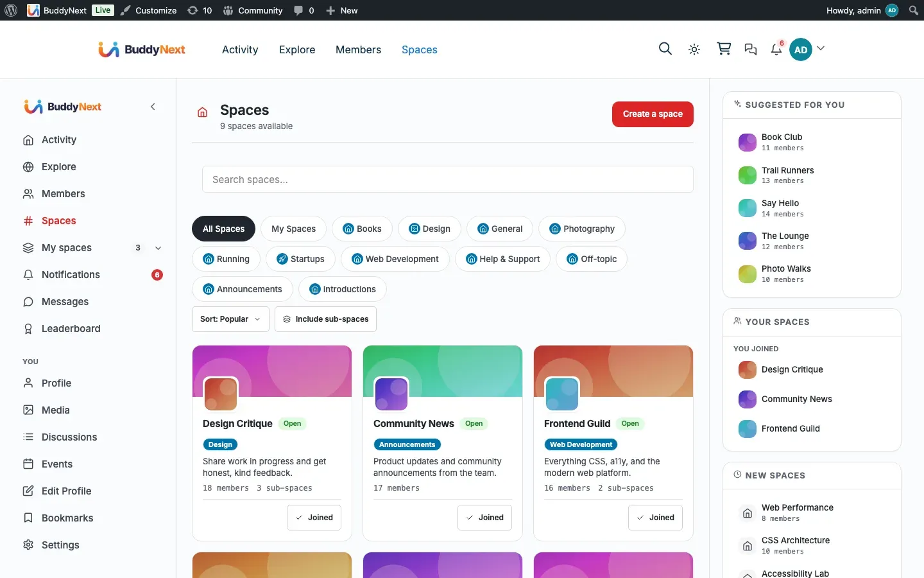Go to Explore in the top navigation

coord(297,49)
